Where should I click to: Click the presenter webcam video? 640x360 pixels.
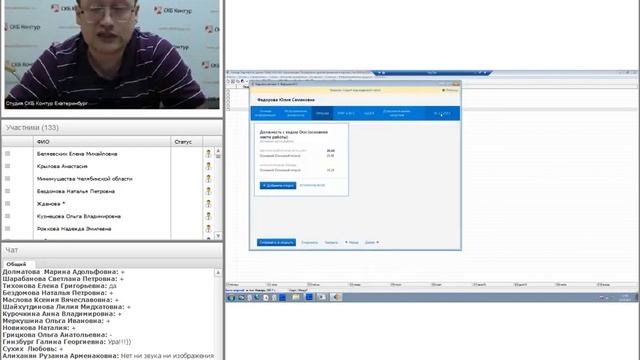(112, 54)
